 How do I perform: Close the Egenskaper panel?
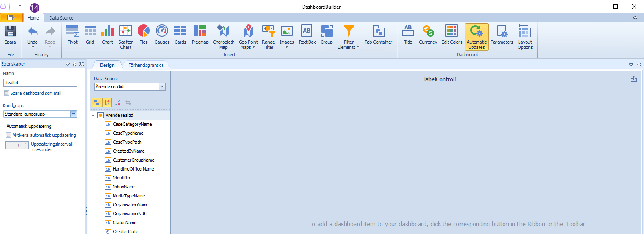click(x=81, y=64)
